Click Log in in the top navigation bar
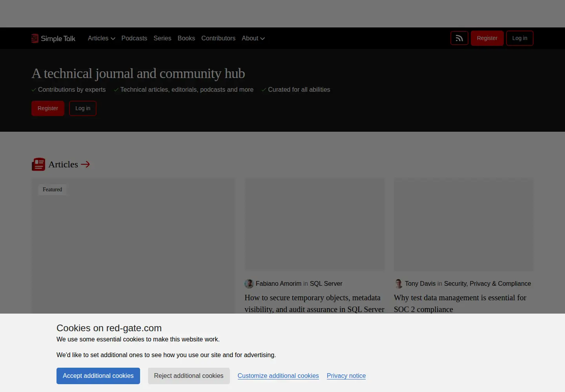 [519, 38]
